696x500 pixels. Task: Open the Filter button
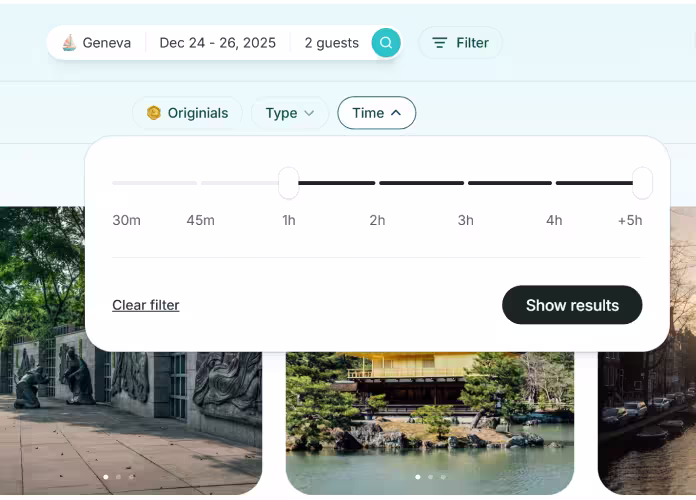pos(460,43)
